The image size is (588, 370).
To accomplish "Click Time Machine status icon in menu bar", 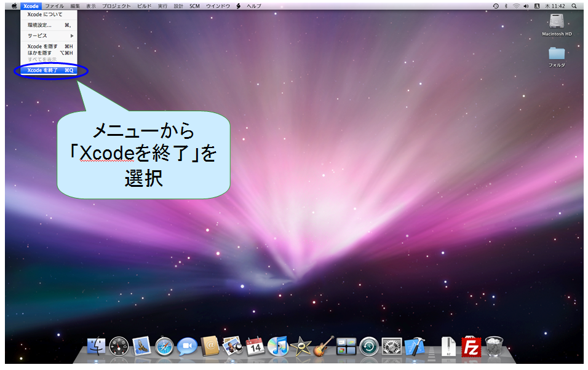I will (x=496, y=6).
